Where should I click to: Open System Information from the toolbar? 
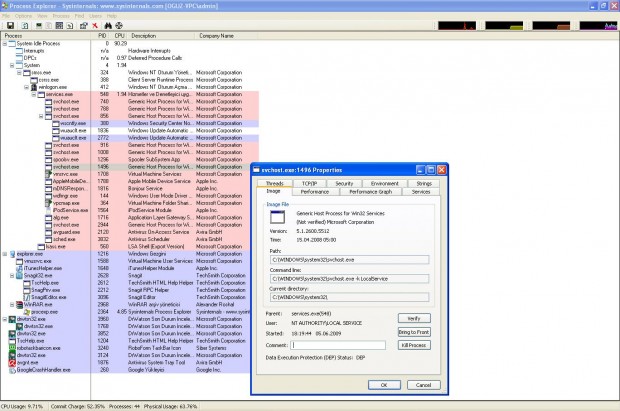tap(39, 26)
